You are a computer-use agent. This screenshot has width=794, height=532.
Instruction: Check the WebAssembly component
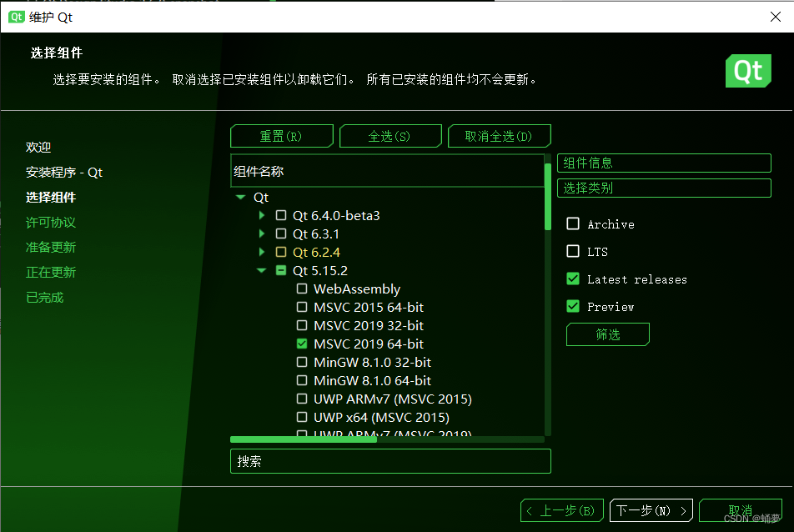tap(302, 289)
